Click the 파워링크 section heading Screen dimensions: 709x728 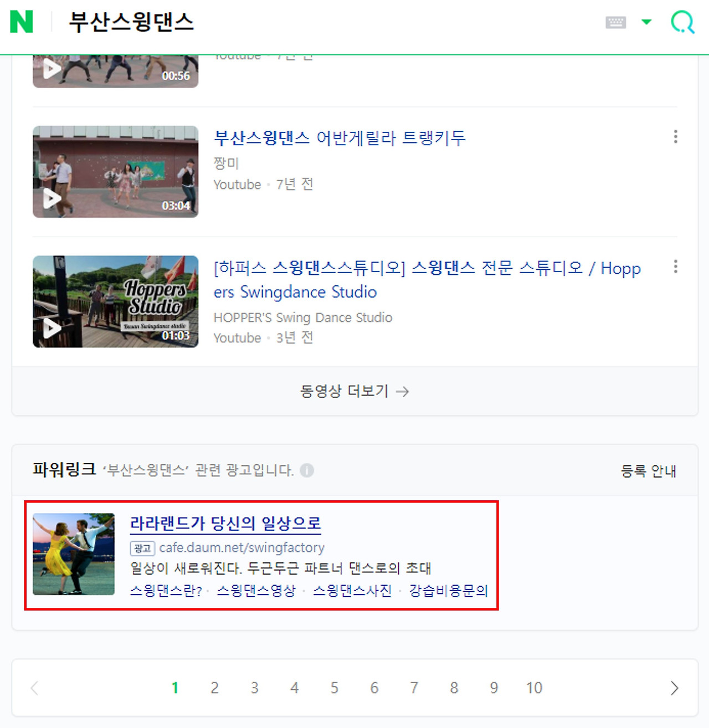[x=64, y=470]
